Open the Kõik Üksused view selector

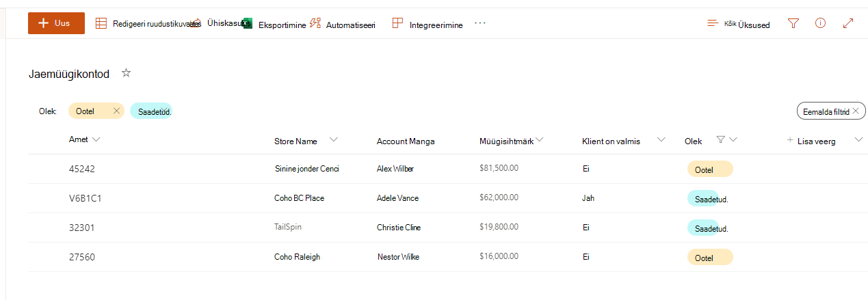[x=738, y=24]
